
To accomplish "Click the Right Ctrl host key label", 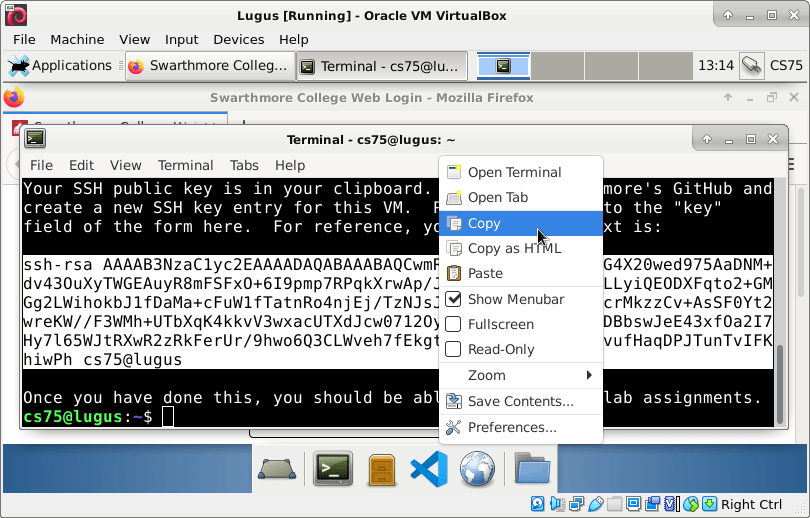I will click(x=751, y=504).
